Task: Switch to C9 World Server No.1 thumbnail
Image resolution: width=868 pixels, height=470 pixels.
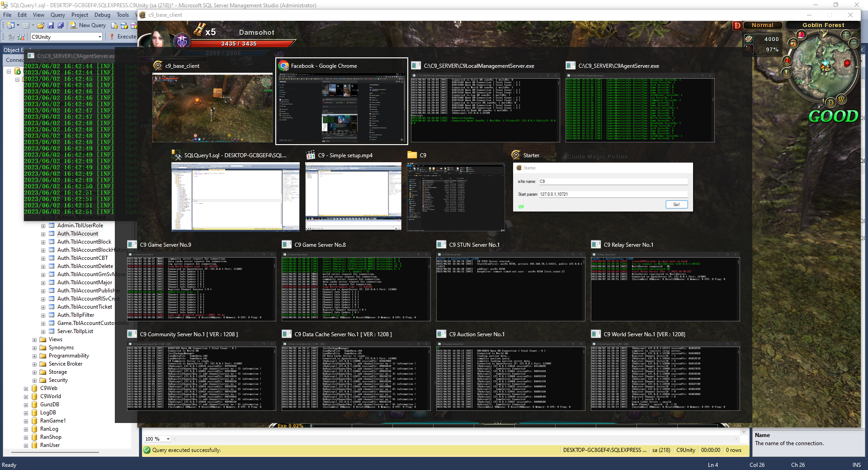Action: tap(665, 376)
